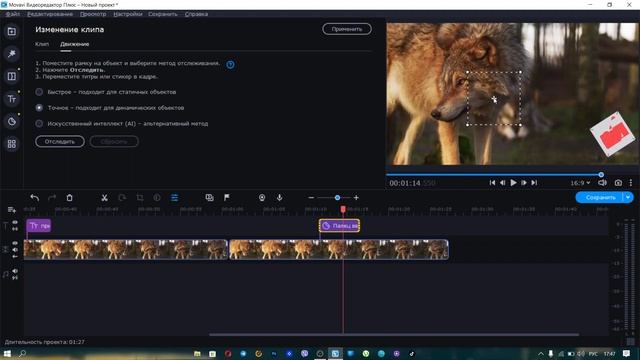Click the undo arrow in timeline toolbar
This screenshot has height=360, width=640.
[x=35, y=198]
